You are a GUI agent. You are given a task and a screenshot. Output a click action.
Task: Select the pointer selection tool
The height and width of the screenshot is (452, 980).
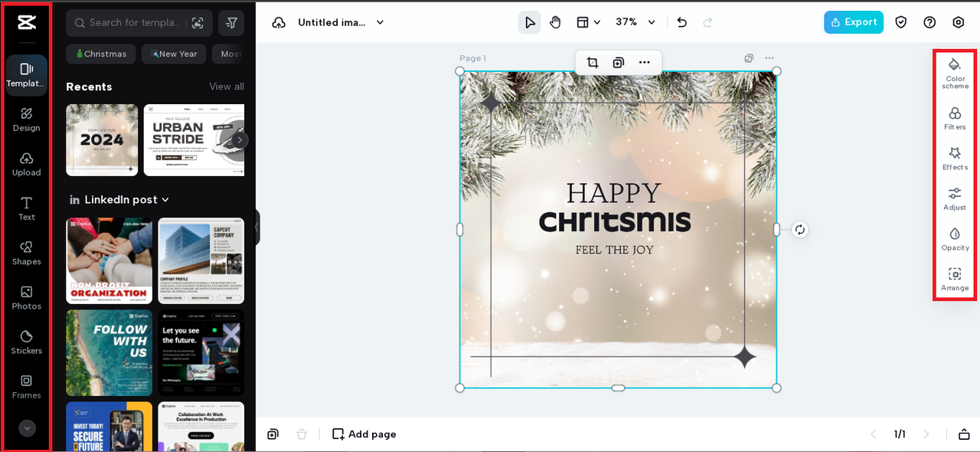[529, 22]
